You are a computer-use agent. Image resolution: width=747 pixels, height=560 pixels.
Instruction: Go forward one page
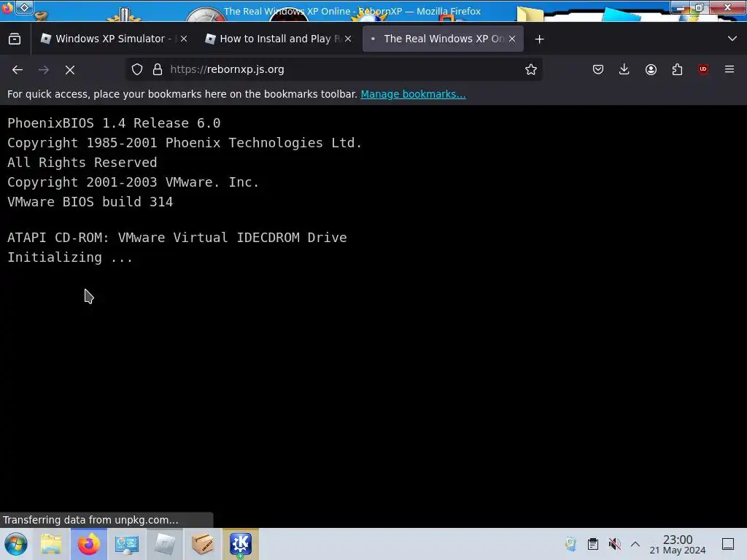(44, 69)
